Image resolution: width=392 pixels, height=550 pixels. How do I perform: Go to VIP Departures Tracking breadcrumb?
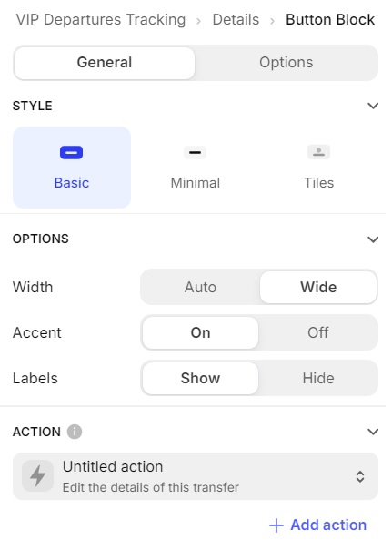(101, 20)
